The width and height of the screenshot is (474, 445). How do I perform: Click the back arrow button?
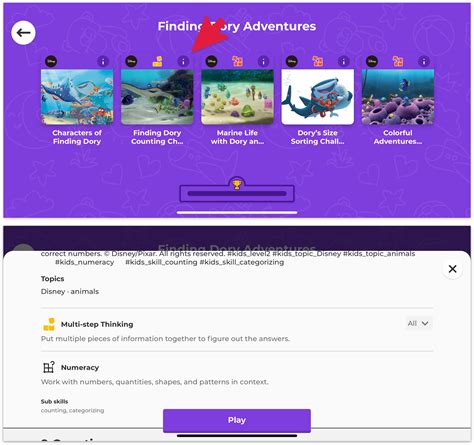pos(23,33)
